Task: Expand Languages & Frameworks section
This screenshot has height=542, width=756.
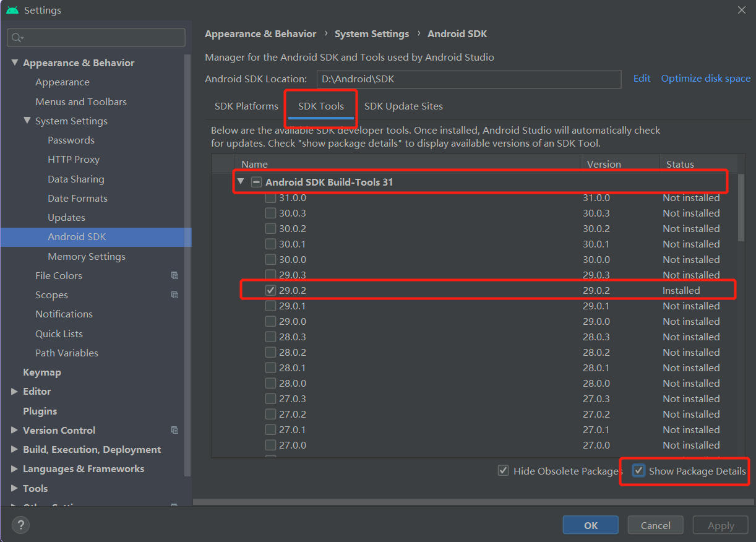Action: click(15, 469)
